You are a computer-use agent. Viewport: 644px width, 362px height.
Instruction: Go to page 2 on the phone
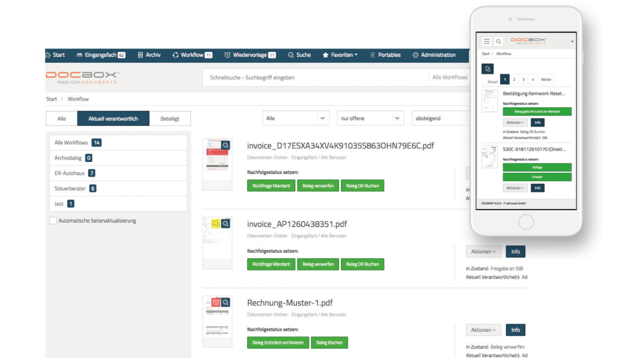tap(514, 79)
